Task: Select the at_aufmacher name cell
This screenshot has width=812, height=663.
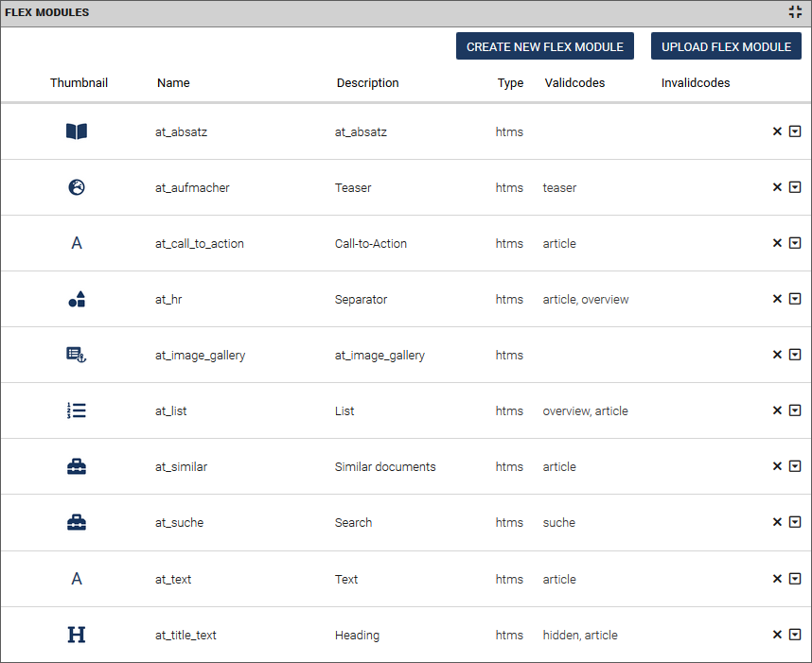Action: click(x=192, y=188)
